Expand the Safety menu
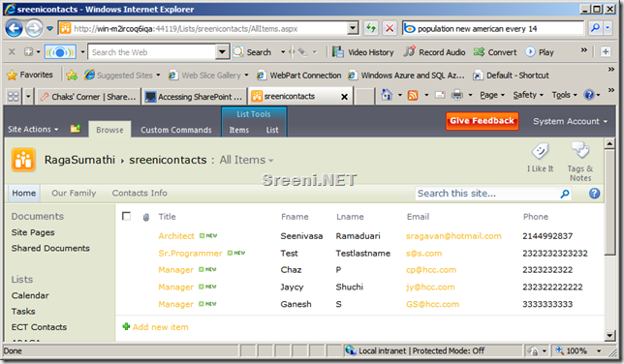The height and width of the screenshot is (364, 624). pos(528,95)
